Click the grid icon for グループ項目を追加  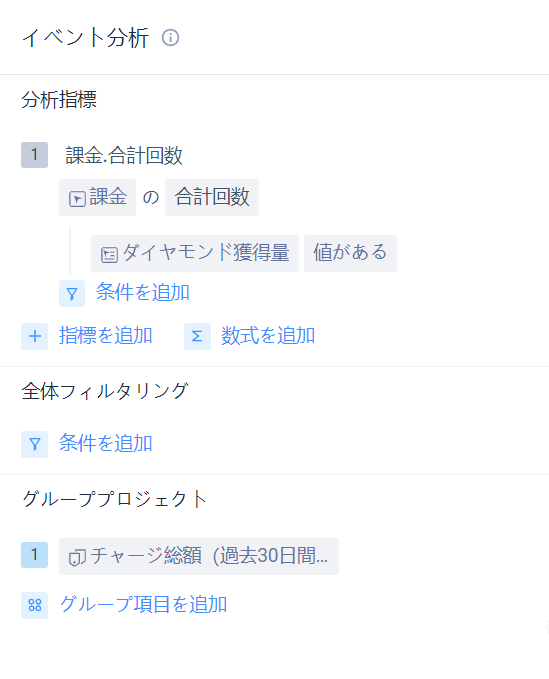click(x=35, y=605)
